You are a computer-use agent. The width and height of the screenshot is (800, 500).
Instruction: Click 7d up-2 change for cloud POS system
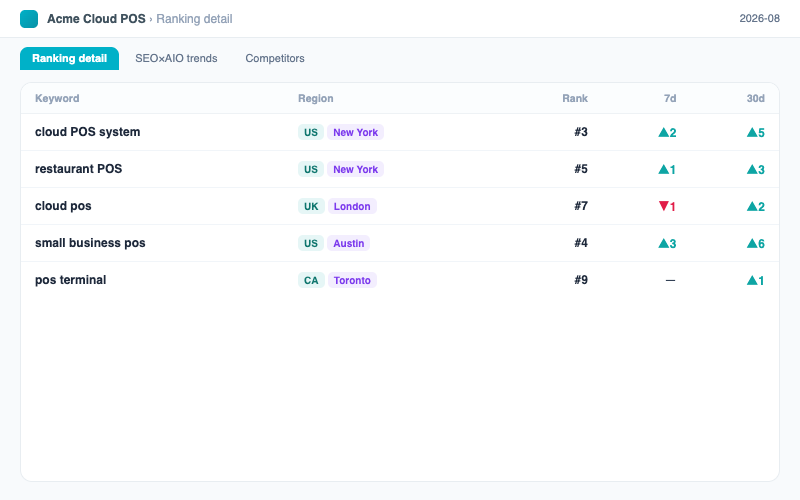click(667, 132)
